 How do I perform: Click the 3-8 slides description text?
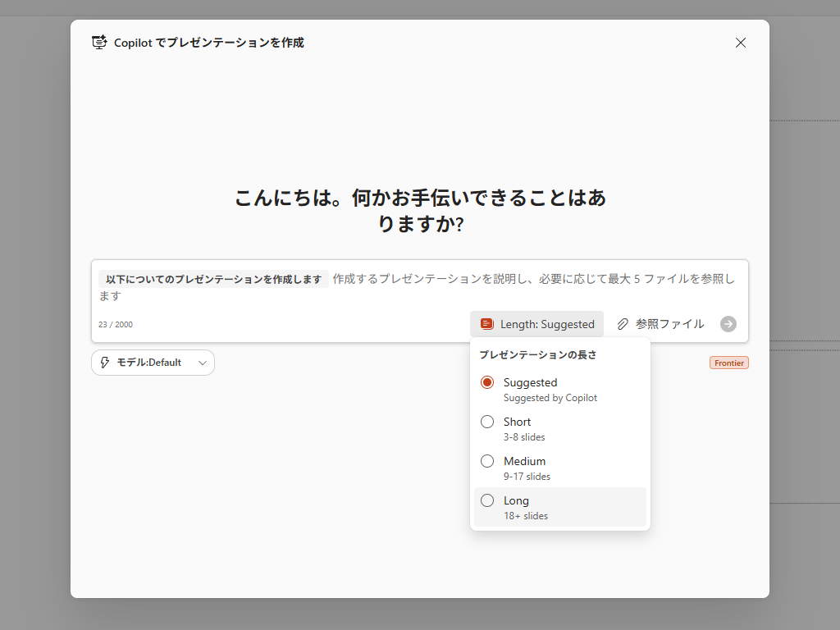click(x=524, y=437)
